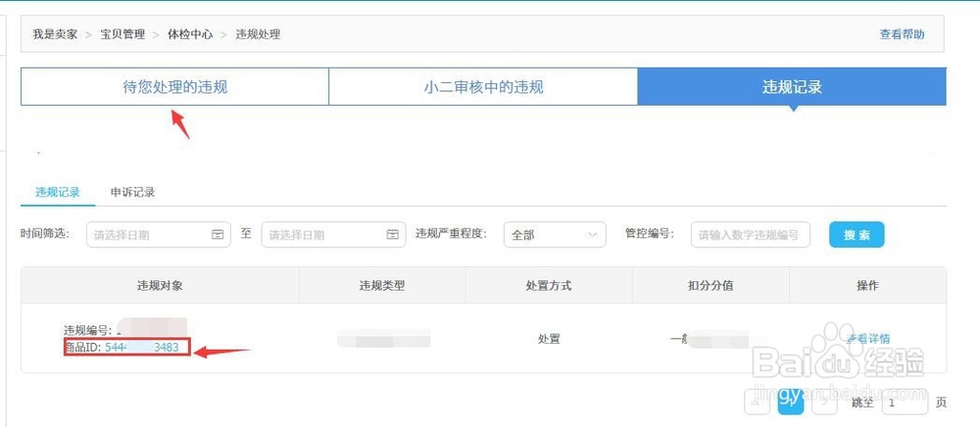Open calendar icon of end date
Image resolution: width=980 pixels, height=427 pixels.
[x=393, y=235]
